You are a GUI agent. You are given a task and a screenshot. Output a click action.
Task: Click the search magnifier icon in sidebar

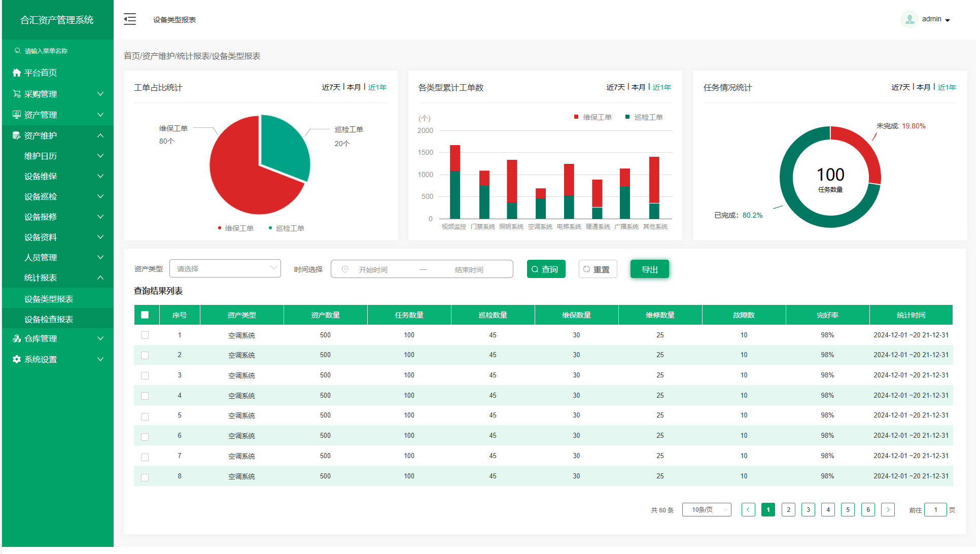[x=18, y=51]
